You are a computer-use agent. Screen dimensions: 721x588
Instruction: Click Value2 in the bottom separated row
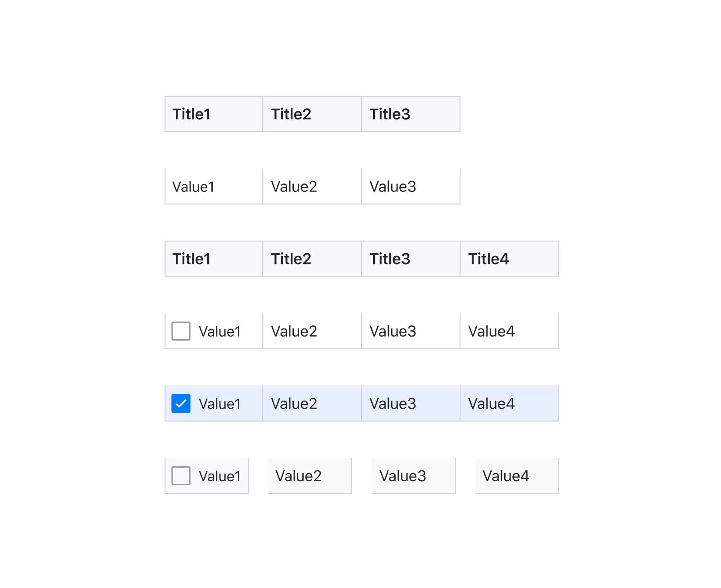tap(310, 476)
